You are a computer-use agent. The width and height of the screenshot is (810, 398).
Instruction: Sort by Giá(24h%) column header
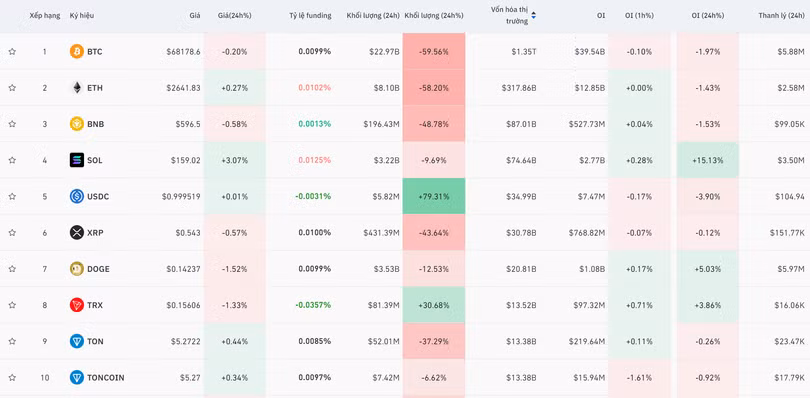pyautogui.click(x=235, y=16)
